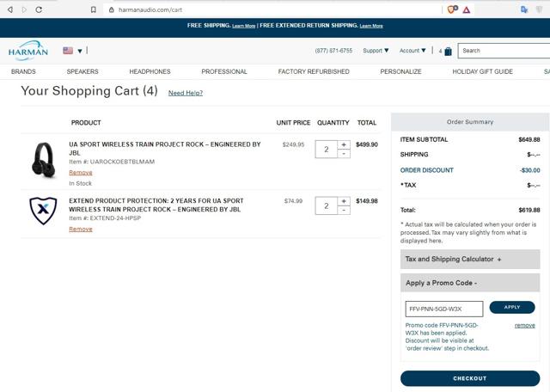Viewport: 550px width, 392px height.
Task: Click UA Sport Wireless Train Project Rock title
Action: 165,149
